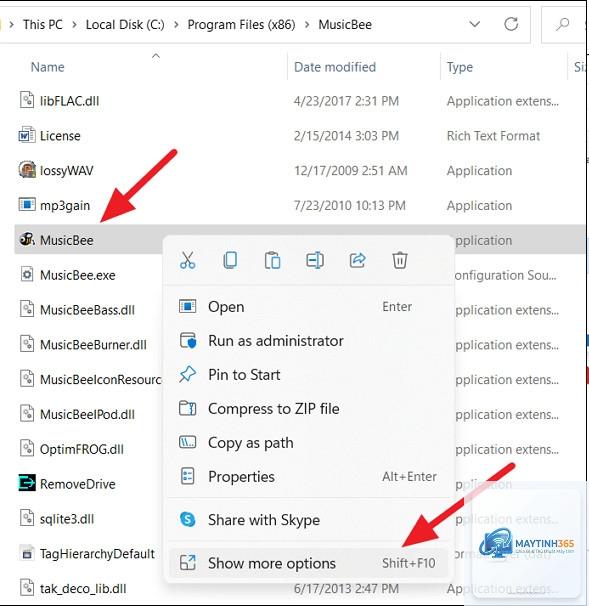Sort by Date modified column header
Viewport: 589px width, 606px height.
tap(335, 67)
